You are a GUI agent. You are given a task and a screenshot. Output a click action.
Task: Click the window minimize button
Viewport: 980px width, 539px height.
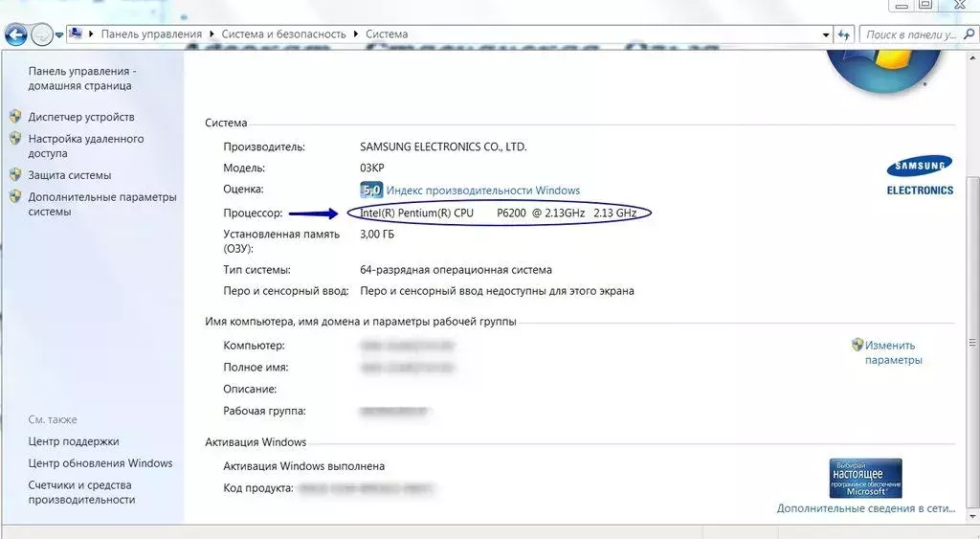click(x=902, y=5)
